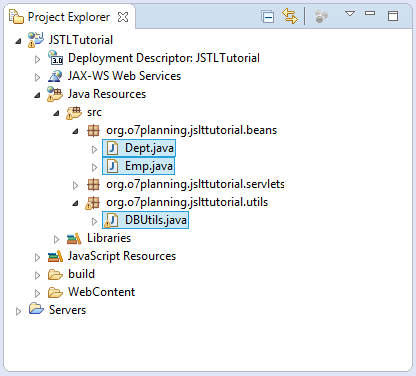The width and height of the screenshot is (416, 376).
Task: Click the DBUtils.java file with warning
Action: click(x=145, y=220)
